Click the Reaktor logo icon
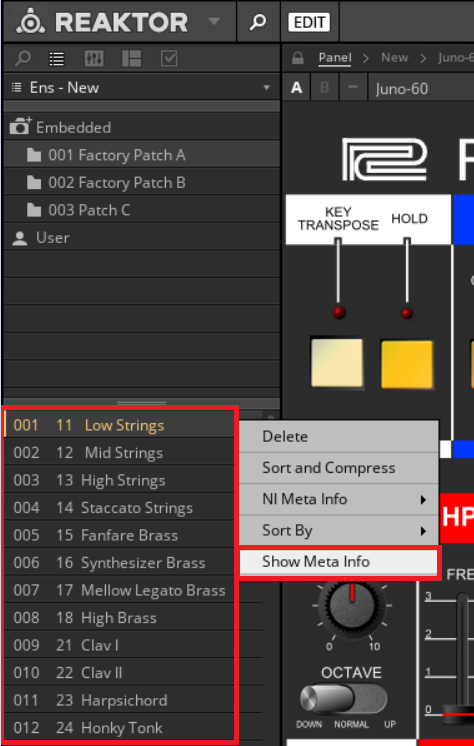This screenshot has width=474, height=746. [32, 21]
